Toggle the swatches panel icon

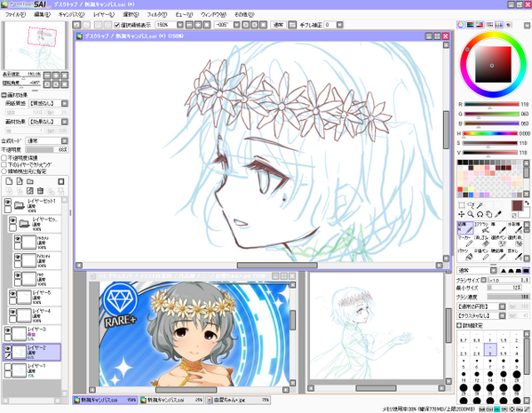click(499, 25)
